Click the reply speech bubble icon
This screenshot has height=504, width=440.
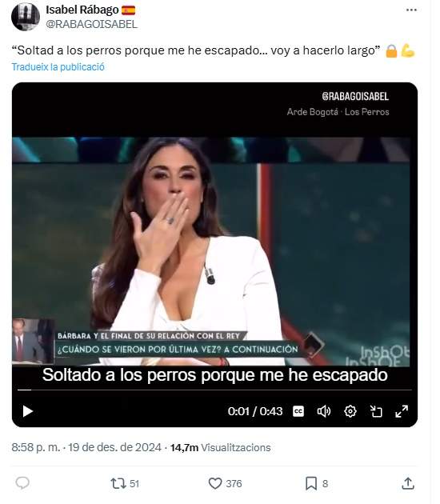[x=22, y=483]
